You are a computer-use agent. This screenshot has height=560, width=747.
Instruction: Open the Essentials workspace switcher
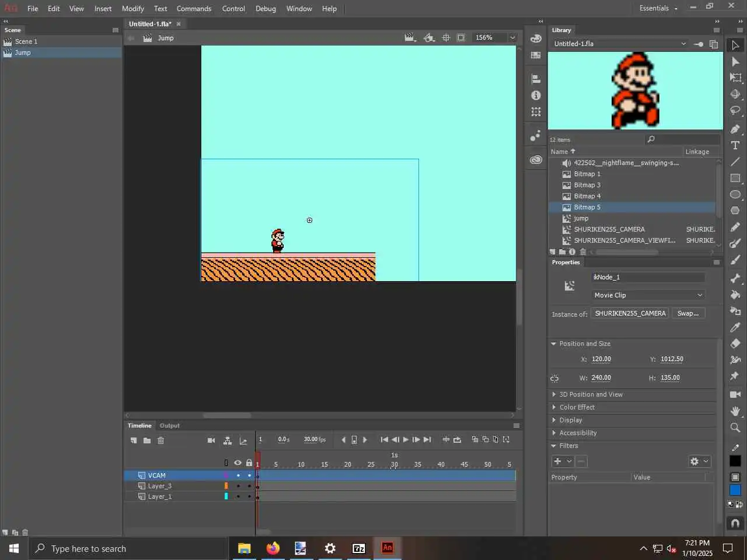click(658, 8)
